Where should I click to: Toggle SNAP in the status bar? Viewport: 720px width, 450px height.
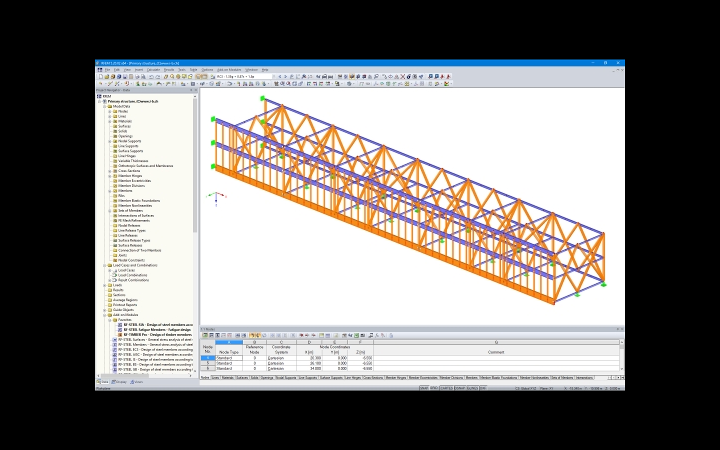[424, 388]
